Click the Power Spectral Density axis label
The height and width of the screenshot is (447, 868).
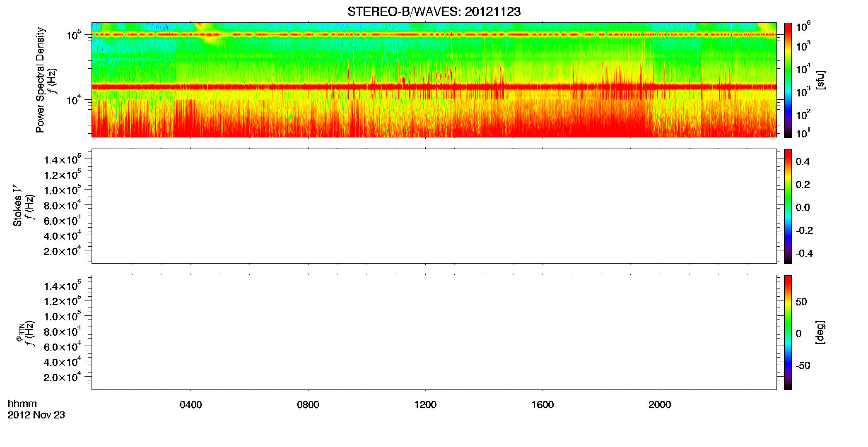point(40,80)
